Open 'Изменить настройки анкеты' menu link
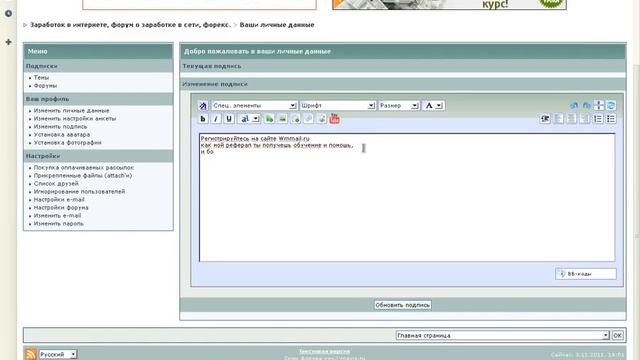 click(x=75, y=118)
